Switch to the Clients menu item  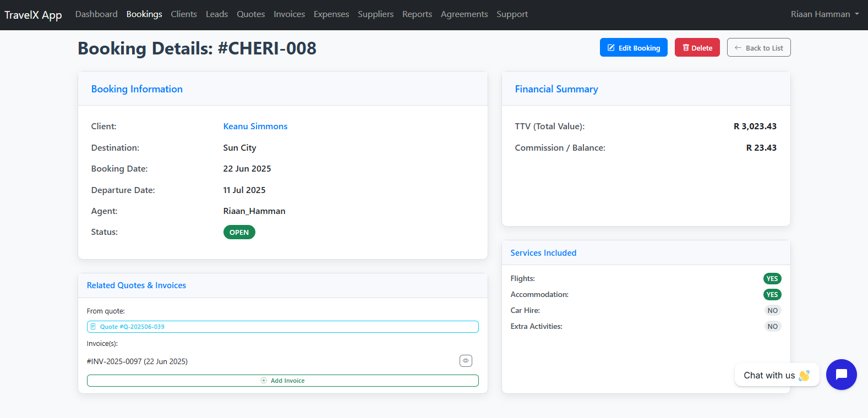coord(183,14)
